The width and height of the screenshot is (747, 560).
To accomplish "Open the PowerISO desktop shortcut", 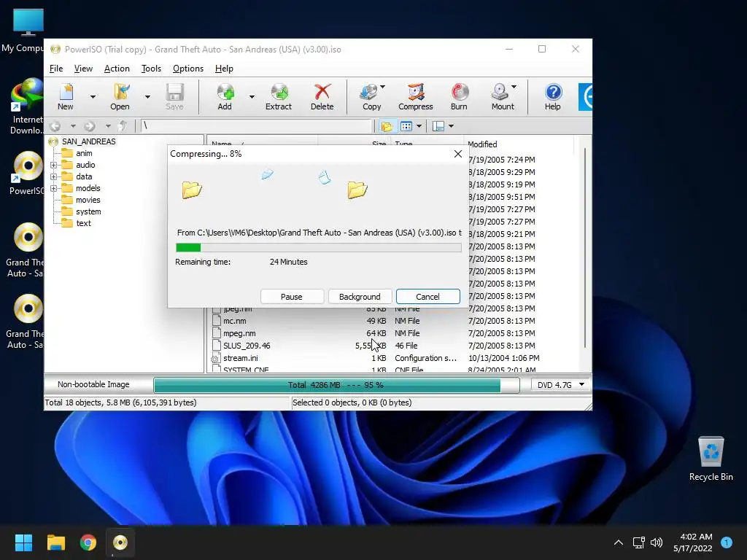I will 28,172.
